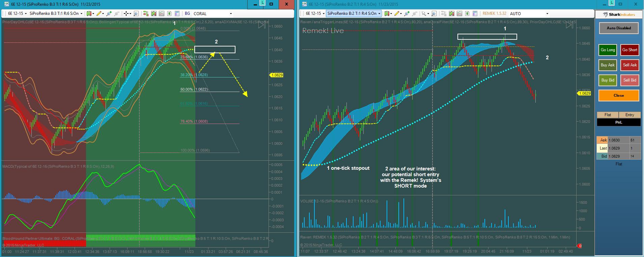
Task: Select the Entry tab in trader panel
Action: pyautogui.click(x=629, y=115)
